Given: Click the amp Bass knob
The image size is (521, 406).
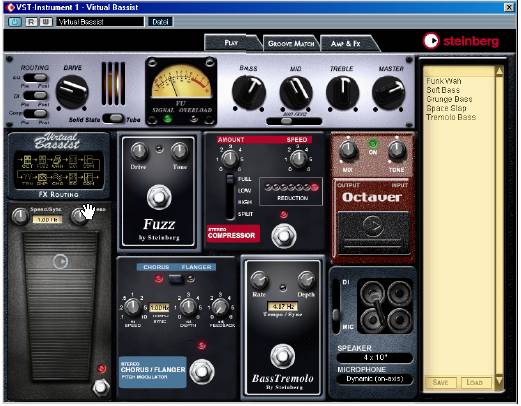Looking at the screenshot, I should (249, 92).
